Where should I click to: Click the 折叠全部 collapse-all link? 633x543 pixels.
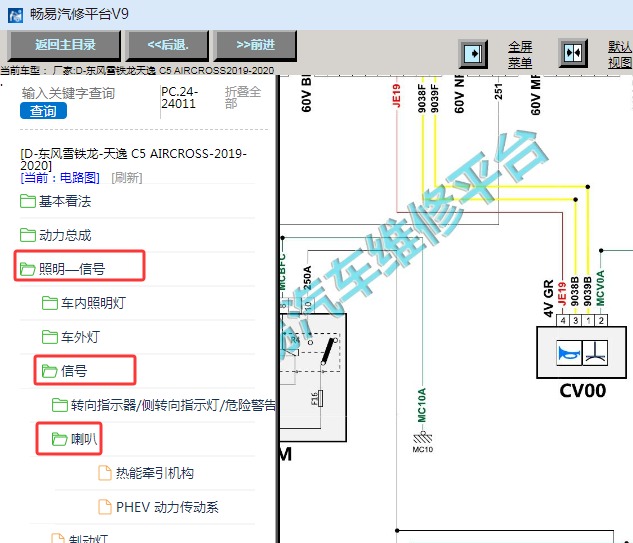242,97
